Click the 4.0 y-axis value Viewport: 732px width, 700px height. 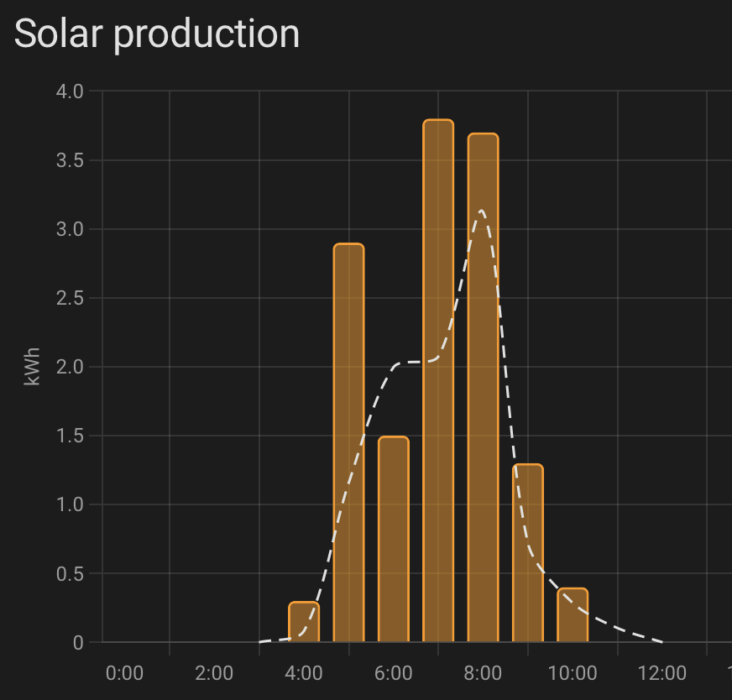(70, 91)
